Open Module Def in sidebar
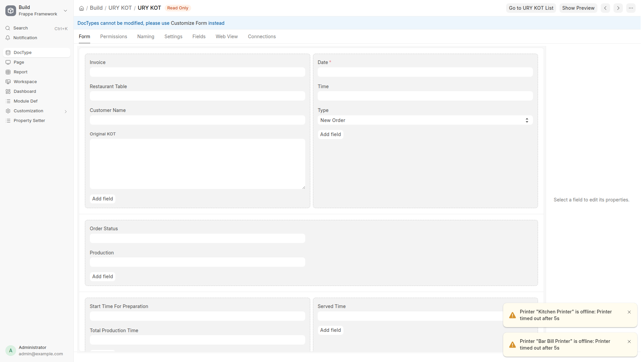The width and height of the screenshot is (644, 362). pyautogui.click(x=37, y=101)
